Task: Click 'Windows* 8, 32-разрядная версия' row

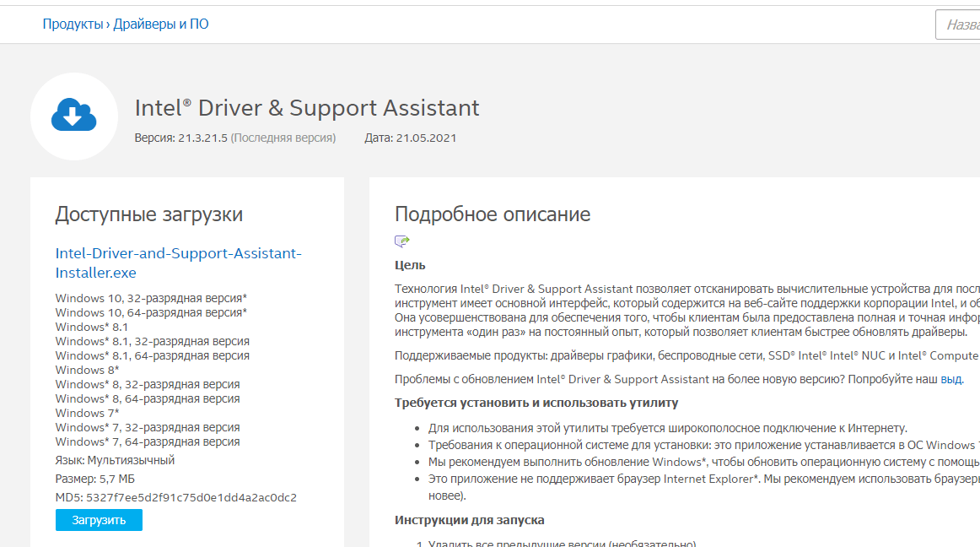Action: [x=148, y=384]
